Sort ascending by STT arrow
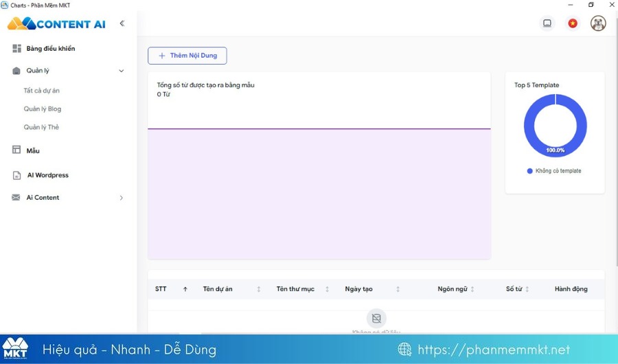The image size is (618, 364). (x=185, y=289)
